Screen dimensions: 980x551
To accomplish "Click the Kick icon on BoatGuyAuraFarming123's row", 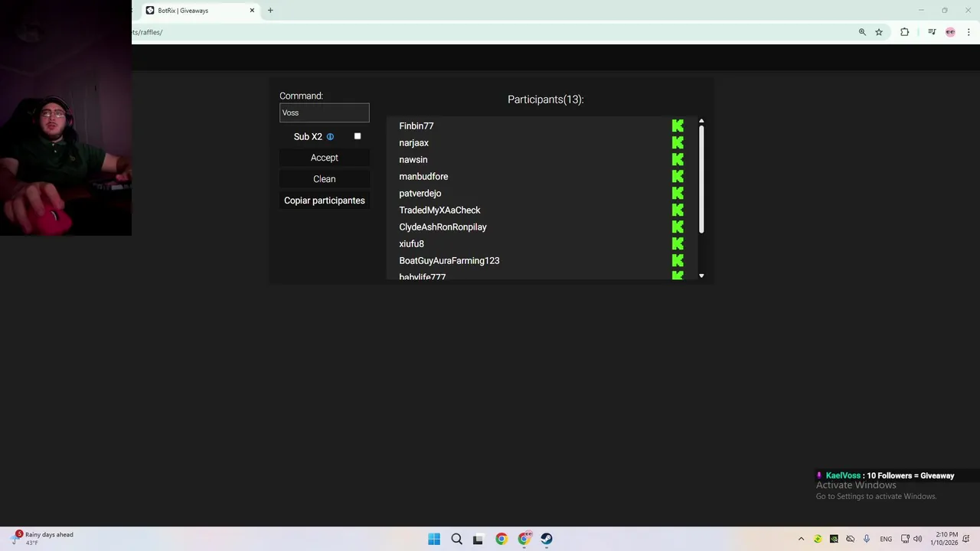I will click(678, 260).
